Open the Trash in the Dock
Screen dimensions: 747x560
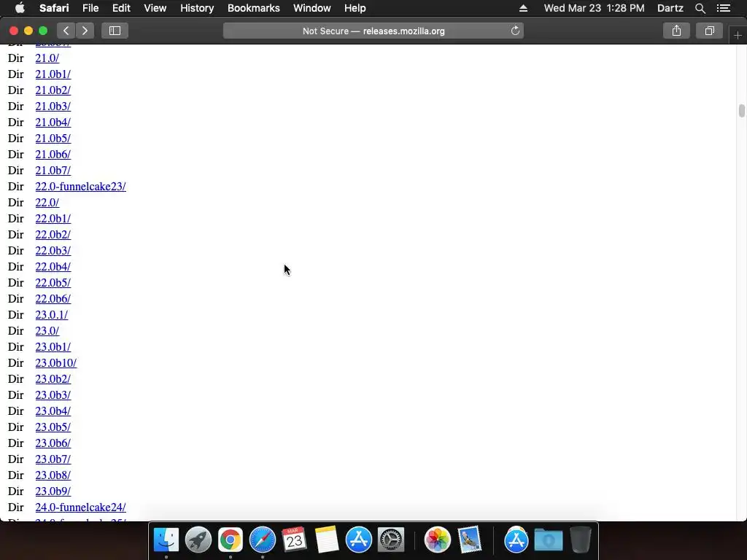580,540
